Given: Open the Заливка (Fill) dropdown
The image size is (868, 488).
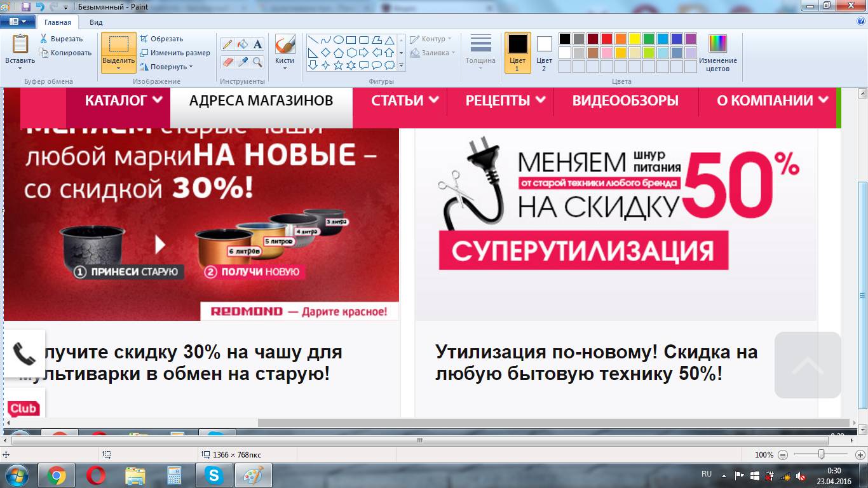Looking at the screenshot, I should tap(433, 53).
